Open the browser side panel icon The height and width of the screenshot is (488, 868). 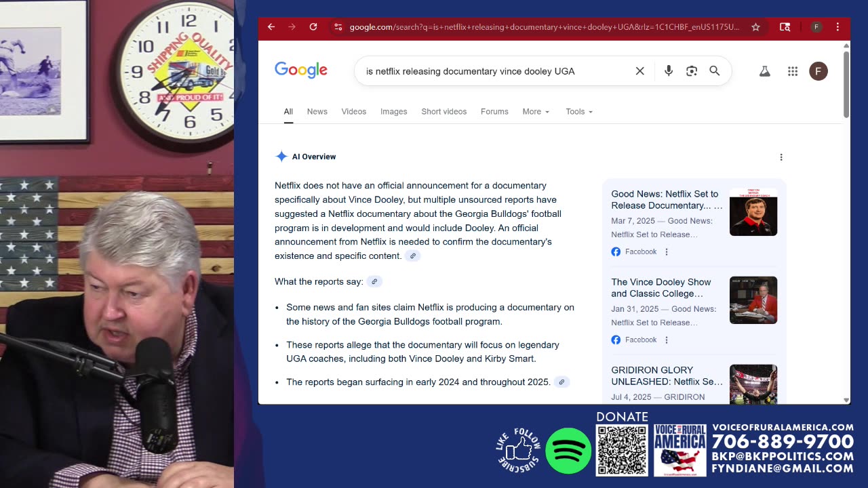(x=785, y=27)
